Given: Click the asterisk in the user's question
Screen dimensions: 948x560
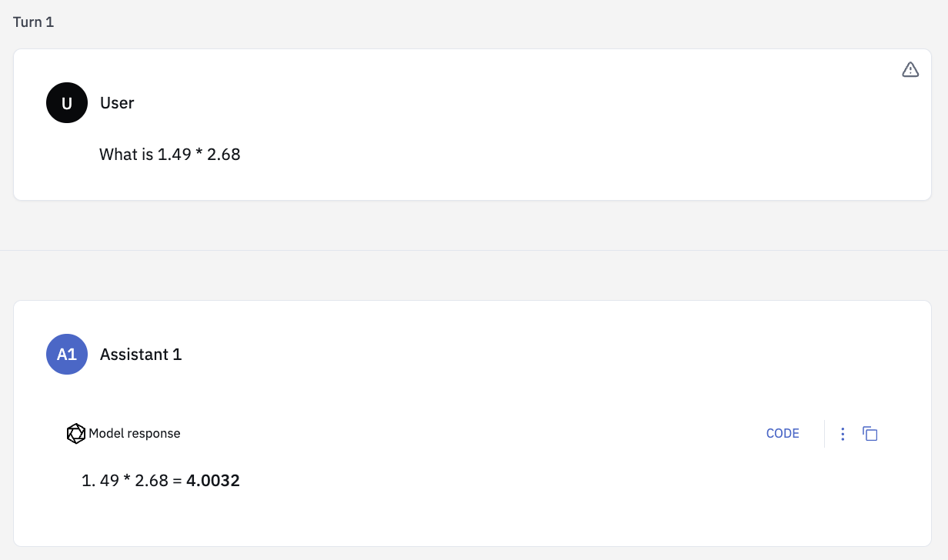Looking at the screenshot, I should [x=199, y=153].
